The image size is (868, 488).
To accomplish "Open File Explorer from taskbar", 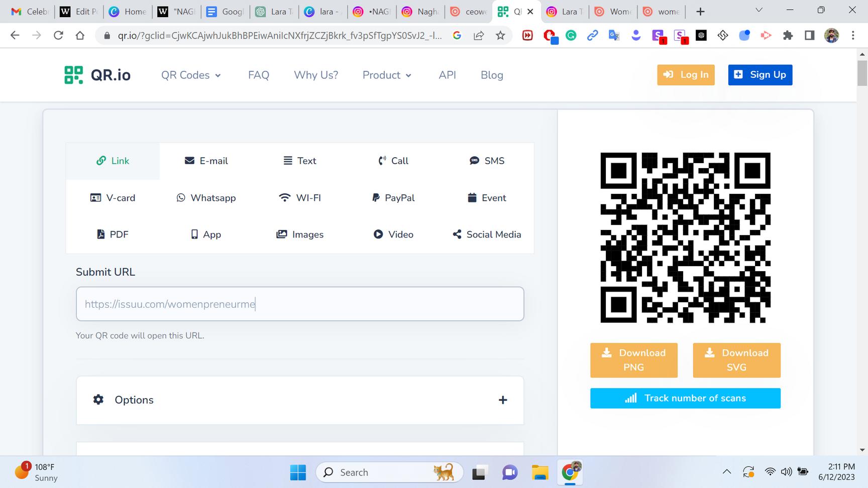I will pyautogui.click(x=540, y=472).
